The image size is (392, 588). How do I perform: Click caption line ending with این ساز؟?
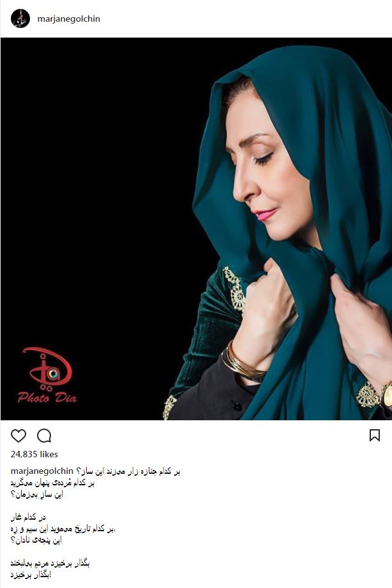(x=128, y=471)
